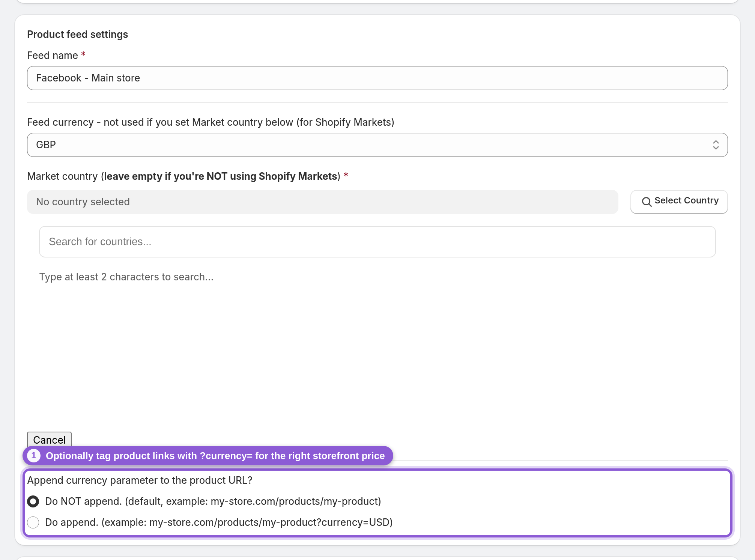Select the Do append currency radio option
The height and width of the screenshot is (560, 755).
[x=33, y=522]
